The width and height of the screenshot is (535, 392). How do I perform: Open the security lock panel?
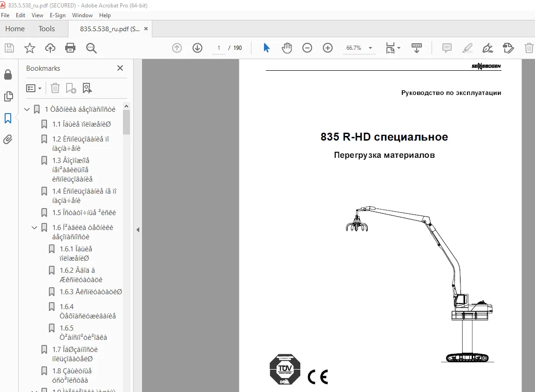8,74
